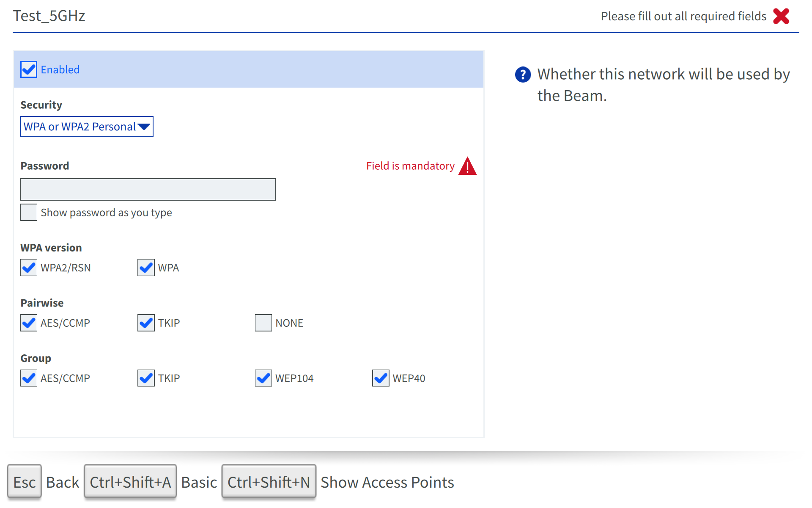Click the Ctrl+Shift+A Basic button
This screenshot has height=508, width=812.
coord(130,482)
